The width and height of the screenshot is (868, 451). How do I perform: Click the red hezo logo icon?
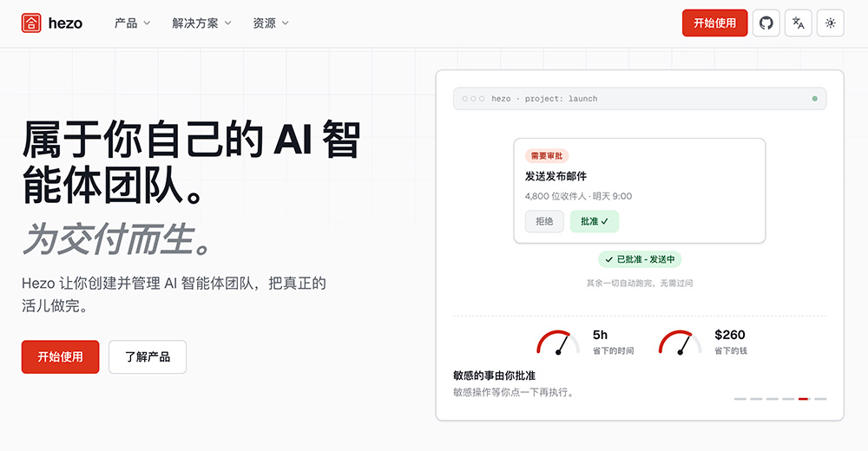point(31,23)
